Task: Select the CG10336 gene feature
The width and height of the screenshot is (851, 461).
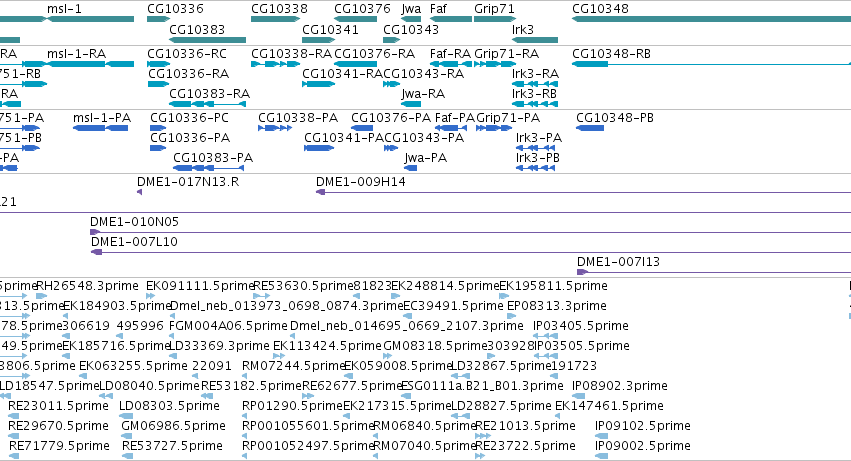Action: click(x=158, y=19)
